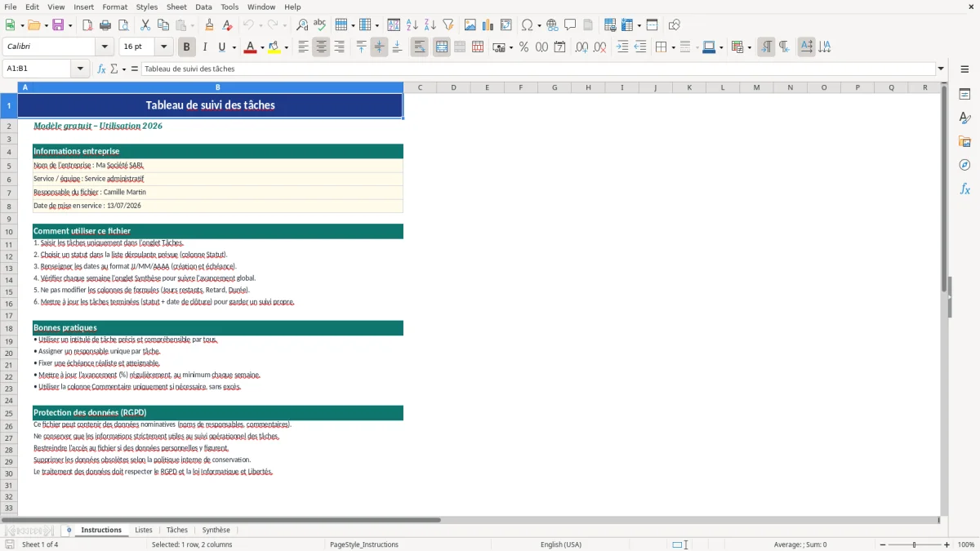Open the Sidebar Styles panel
The height and width of the screenshot is (551, 980).
965,118
